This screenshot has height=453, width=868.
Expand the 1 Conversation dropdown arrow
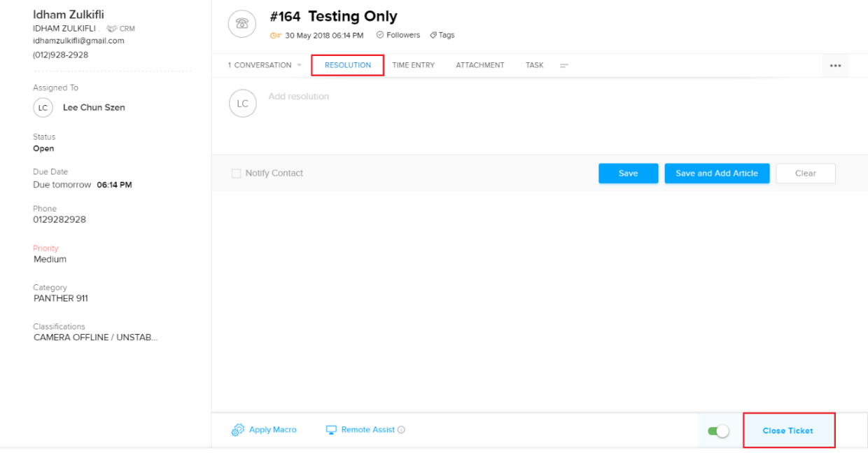pyautogui.click(x=300, y=66)
